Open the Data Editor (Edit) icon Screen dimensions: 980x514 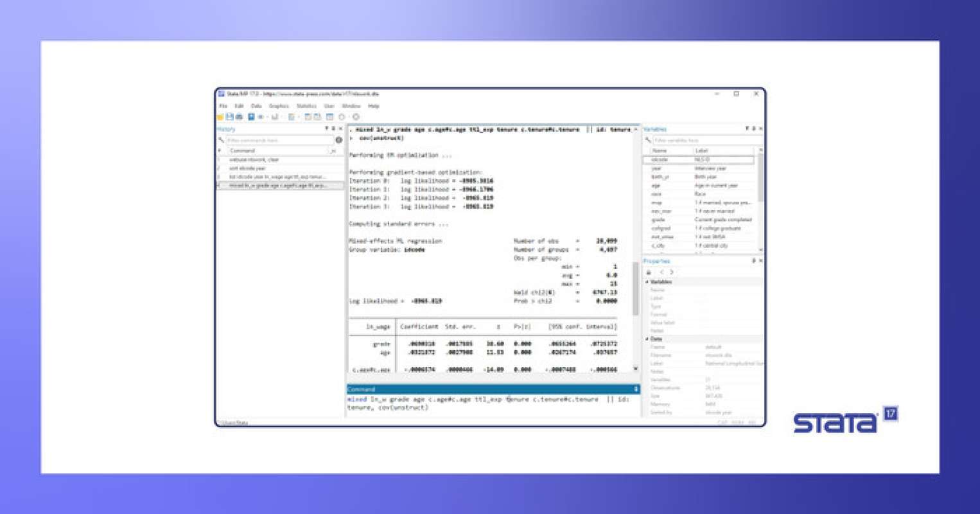pyautogui.click(x=306, y=116)
